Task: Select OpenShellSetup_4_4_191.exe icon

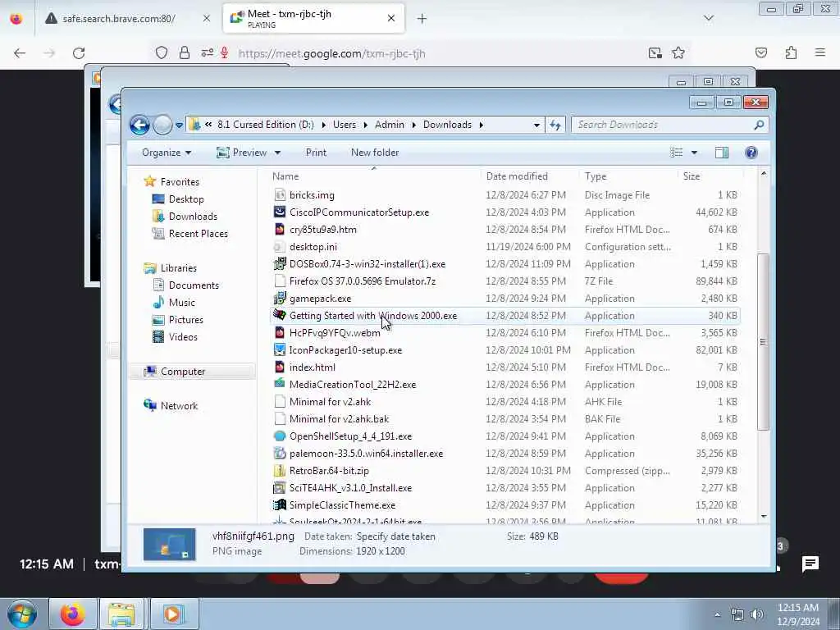Action: [x=279, y=436]
